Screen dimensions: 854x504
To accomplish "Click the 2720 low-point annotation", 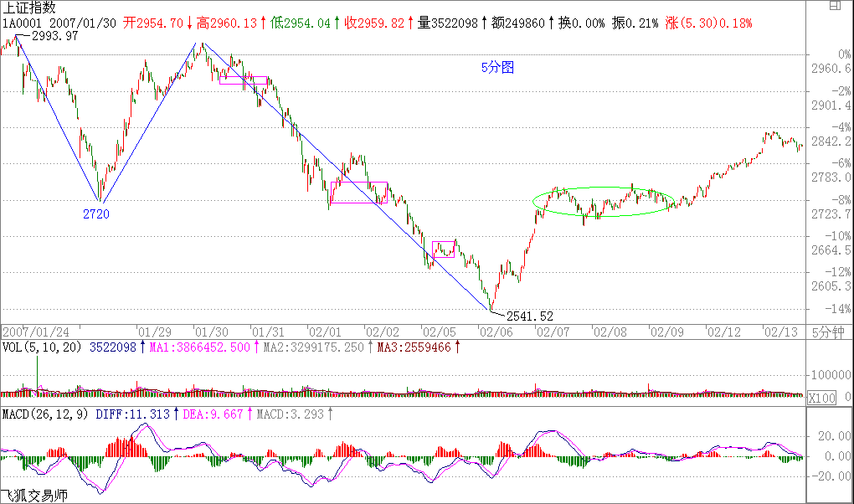I will 95,213.
